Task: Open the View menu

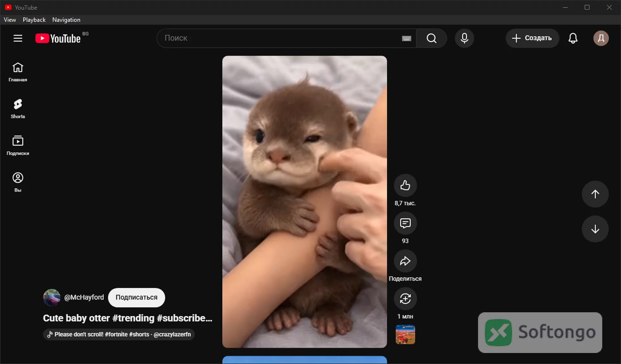Action: (10, 20)
